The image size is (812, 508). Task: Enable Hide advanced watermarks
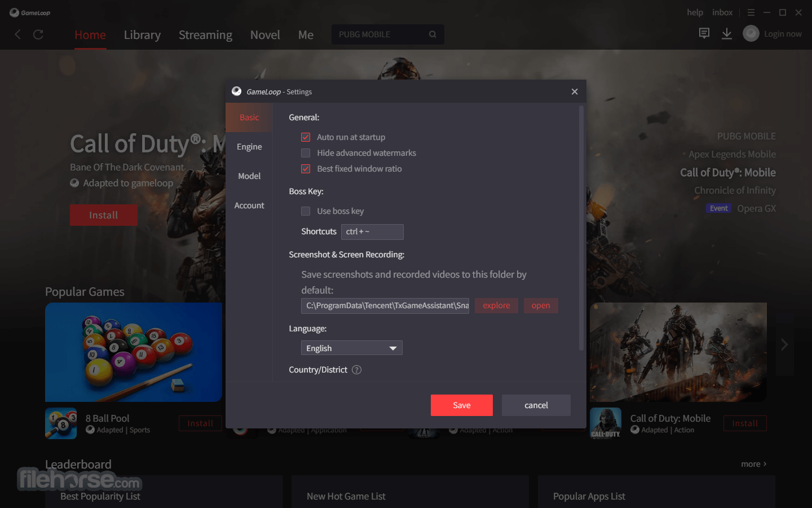point(306,153)
